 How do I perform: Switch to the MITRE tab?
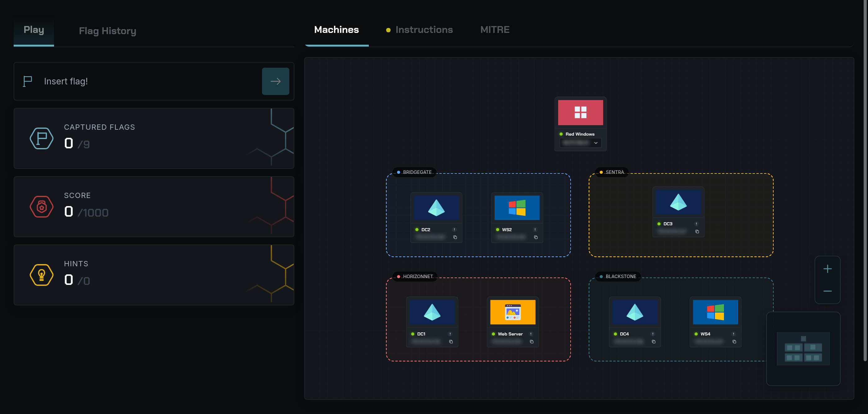click(x=495, y=30)
